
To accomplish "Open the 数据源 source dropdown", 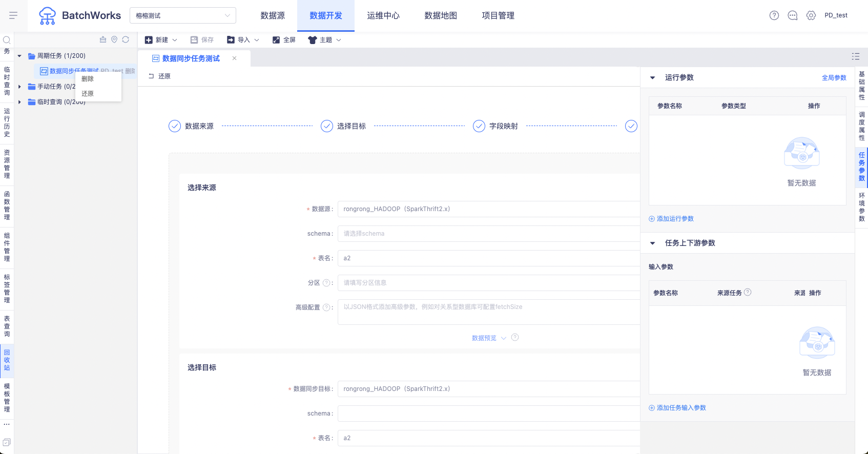I will 489,209.
